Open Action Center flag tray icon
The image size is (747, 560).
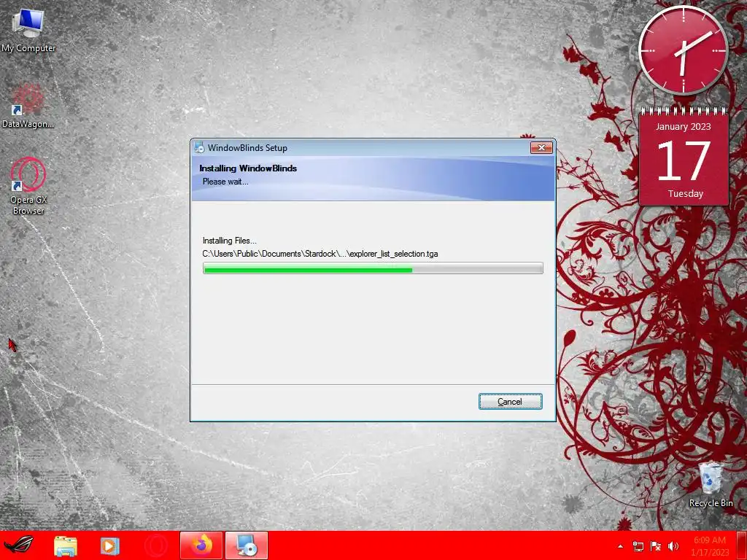tap(656, 546)
